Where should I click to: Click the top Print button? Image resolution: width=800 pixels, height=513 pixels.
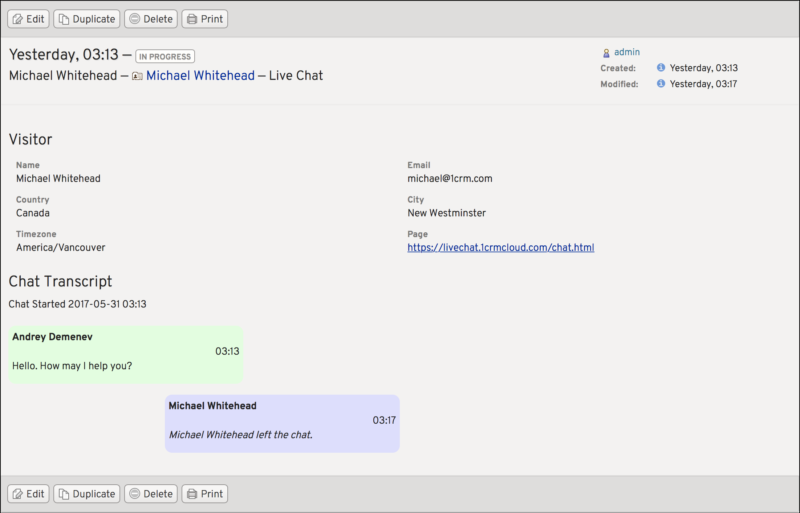[x=204, y=19]
